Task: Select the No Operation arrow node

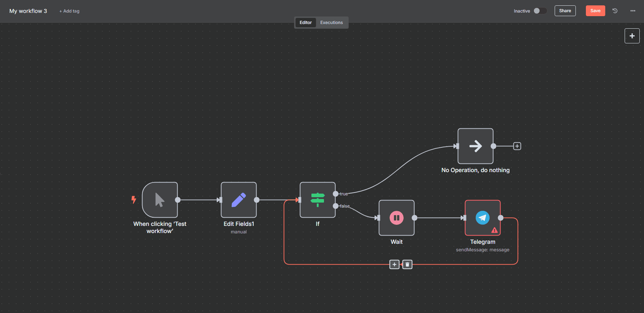Action: pyautogui.click(x=475, y=146)
